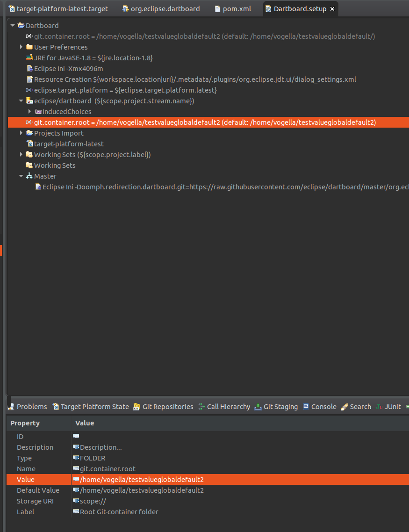This screenshot has height=532, width=409.
Task: Click the User Preferences folder icon
Action: click(x=29, y=47)
